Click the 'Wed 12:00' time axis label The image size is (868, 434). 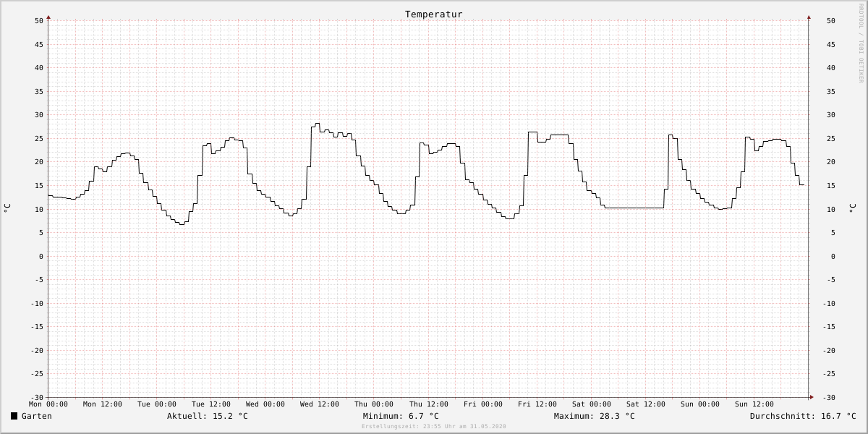pos(320,404)
